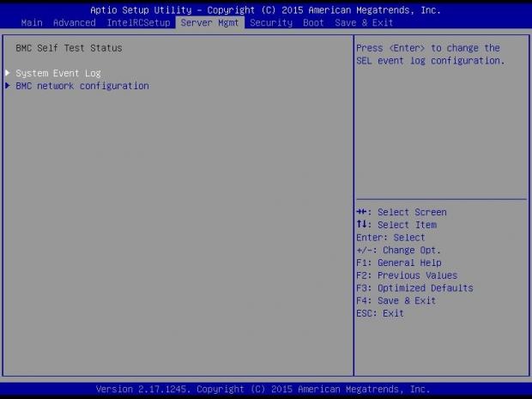Viewport: 532px width, 399px height.
Task: Open the Boot tab
Action: (x=313, y=22)
